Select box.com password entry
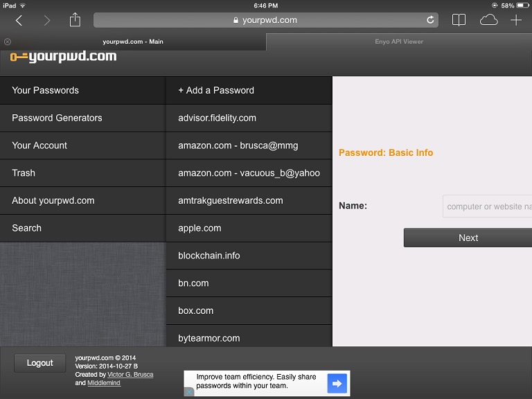 (249, 310)
